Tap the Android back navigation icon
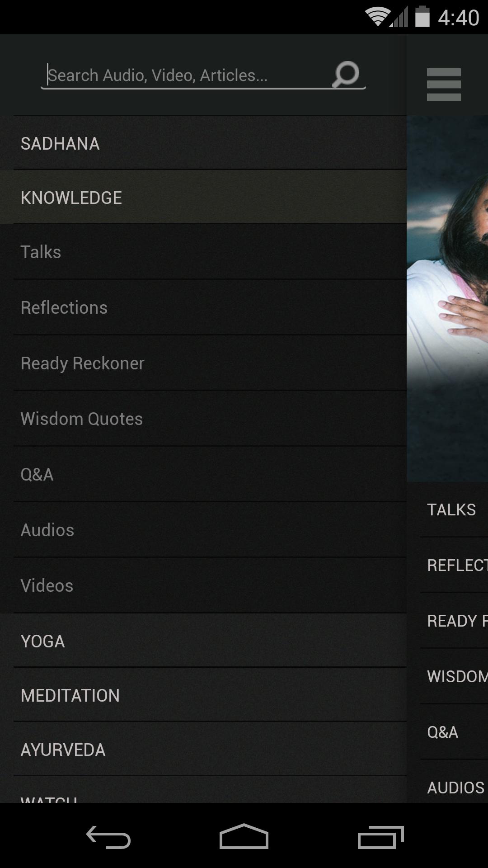Image resolution: width=488 pixels, height=868 pixels. [x=108, y=837]
